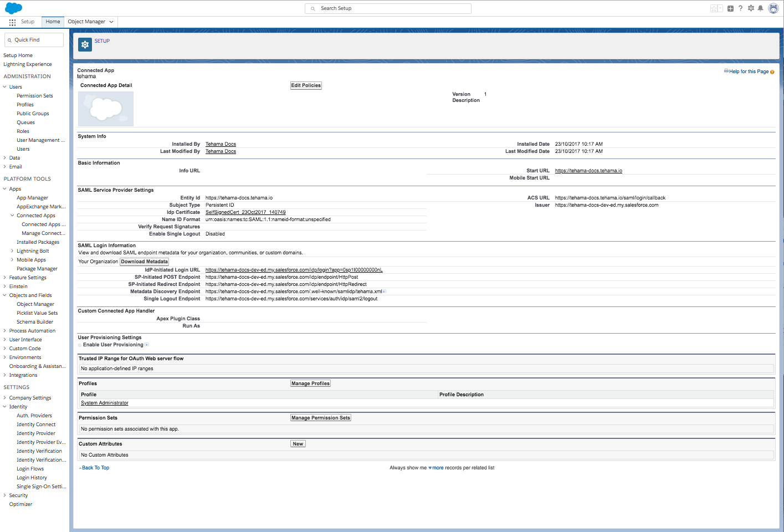This screenshot has width=784, height=532.
Task: Click the Edit Policies button
Action: point(306,85)
